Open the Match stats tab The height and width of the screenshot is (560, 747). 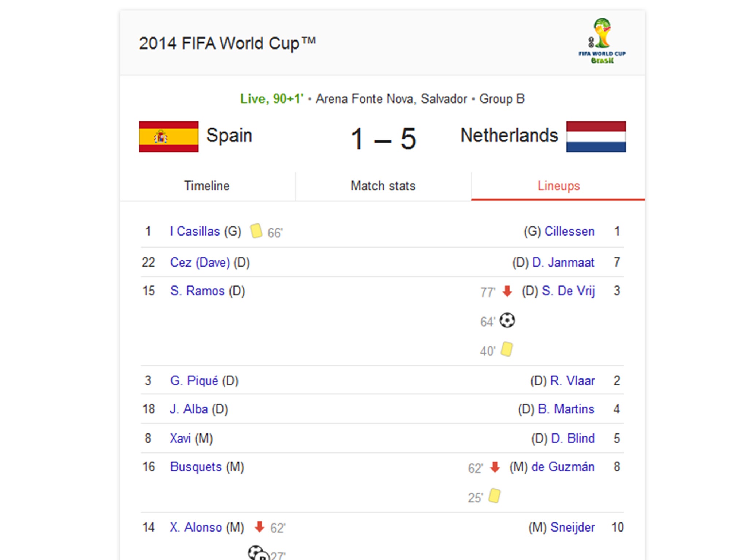383,186
